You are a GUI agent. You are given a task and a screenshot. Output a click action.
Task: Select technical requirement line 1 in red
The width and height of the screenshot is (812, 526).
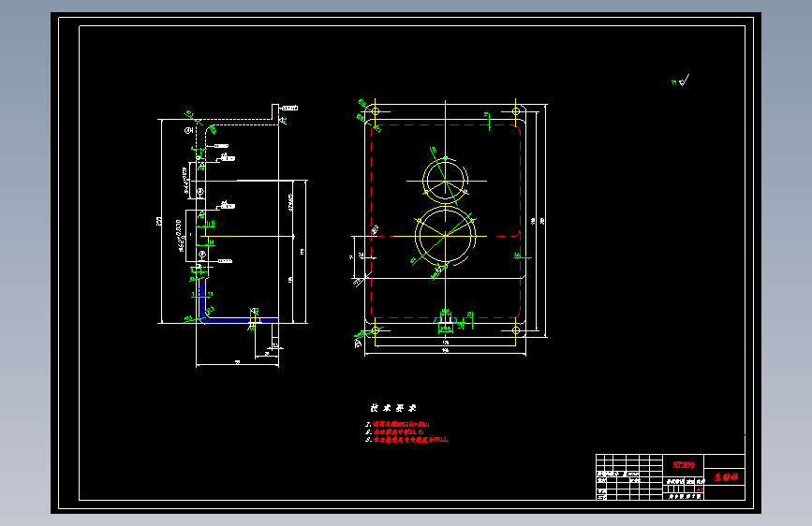click(x=401, y=424)
